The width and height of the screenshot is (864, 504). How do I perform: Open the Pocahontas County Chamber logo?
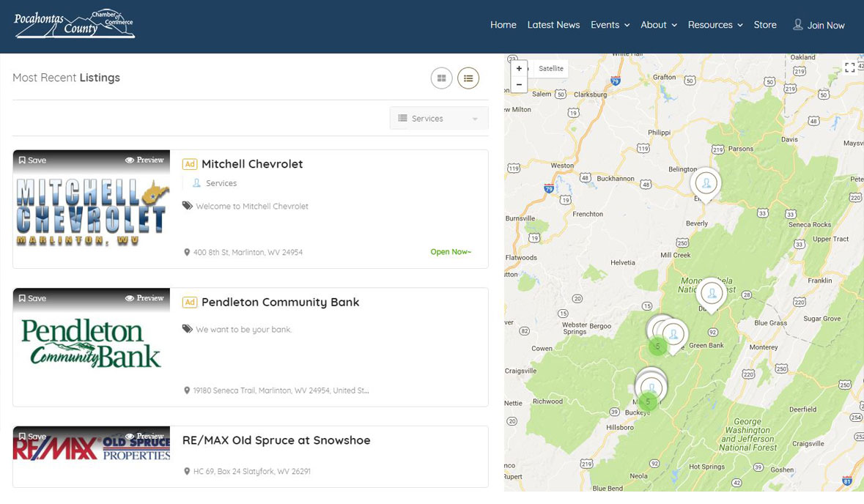[x=75, y=24]
